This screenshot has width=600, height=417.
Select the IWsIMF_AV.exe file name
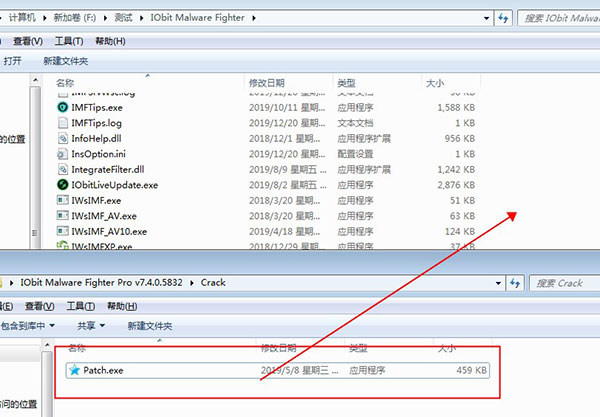click(104, 216)
